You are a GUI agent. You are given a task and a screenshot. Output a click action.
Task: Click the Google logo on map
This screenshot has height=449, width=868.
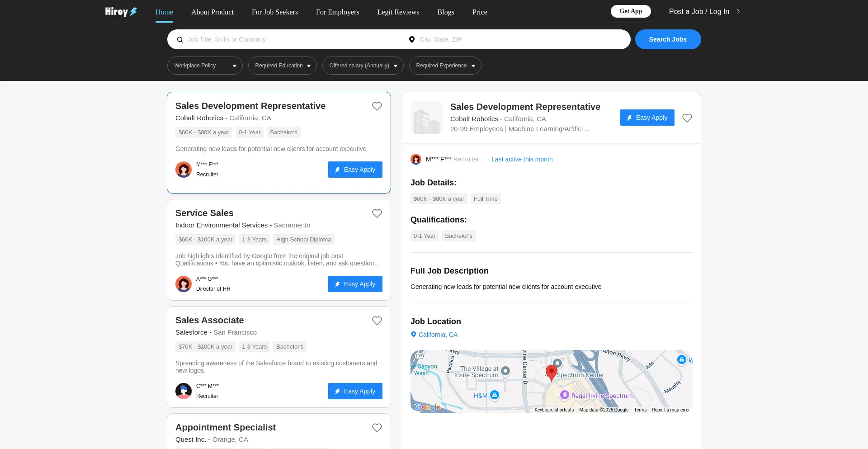(x=427, y=407)
